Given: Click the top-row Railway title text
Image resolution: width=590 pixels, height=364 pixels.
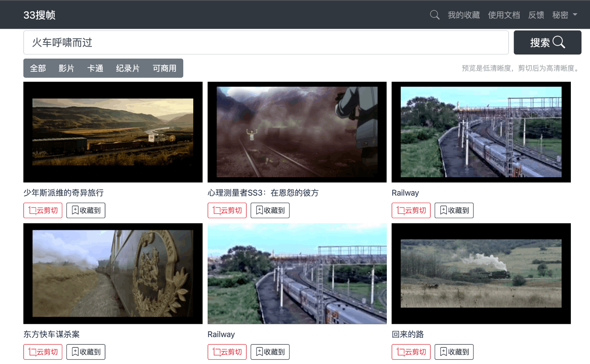Looking at the screenshot, I should pos(405,193).
